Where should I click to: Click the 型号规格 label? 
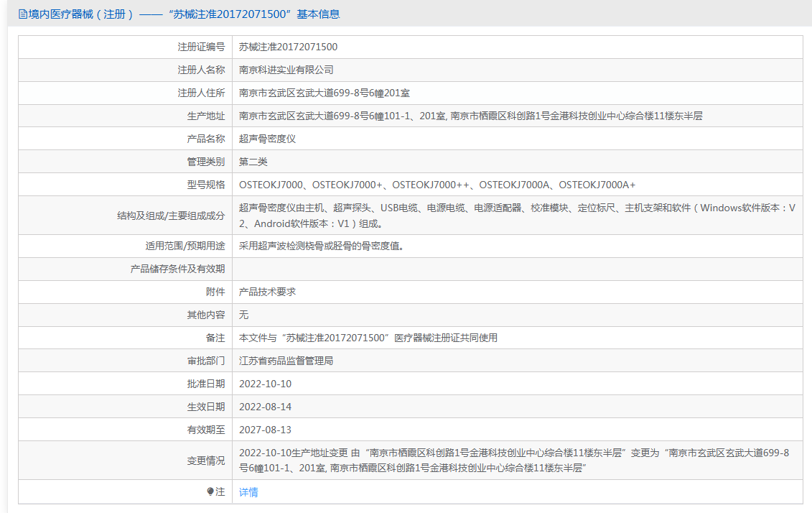[x=206, y=185]
